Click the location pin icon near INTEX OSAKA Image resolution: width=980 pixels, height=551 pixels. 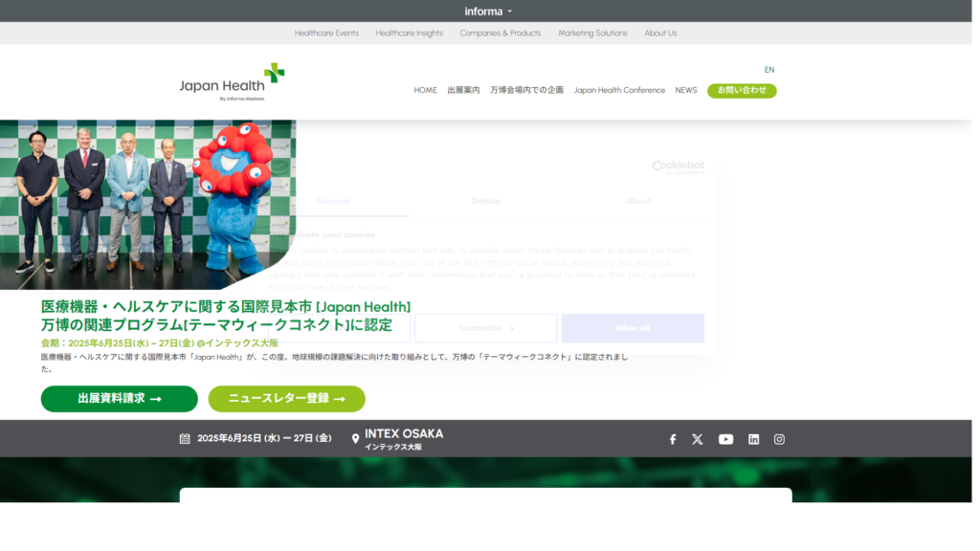(x=356, y=439)
